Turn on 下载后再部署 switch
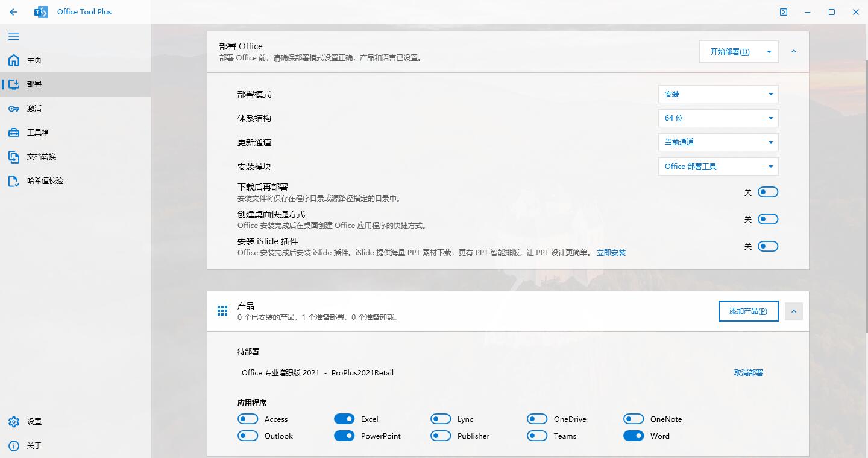Viewport: 868px width, 458px height. (x=768, y=192)
